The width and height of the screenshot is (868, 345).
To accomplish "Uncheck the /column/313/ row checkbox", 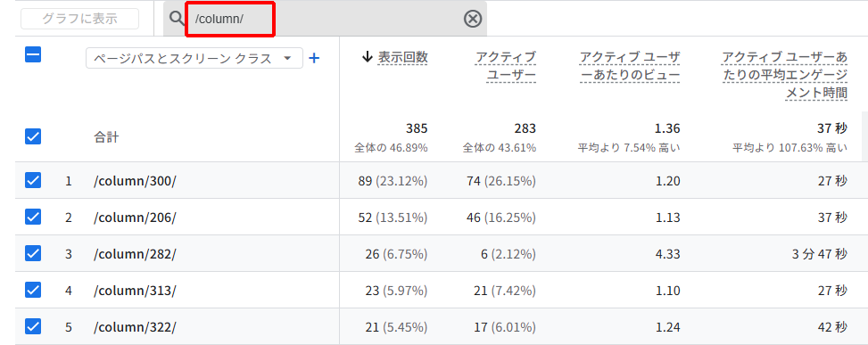I will click(x=33, y=290).
